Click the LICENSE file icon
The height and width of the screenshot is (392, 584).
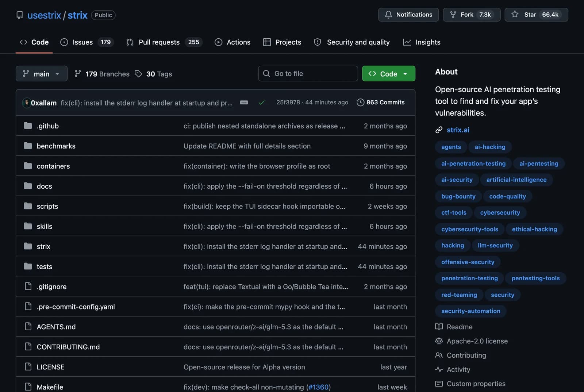tap(28, 366)
